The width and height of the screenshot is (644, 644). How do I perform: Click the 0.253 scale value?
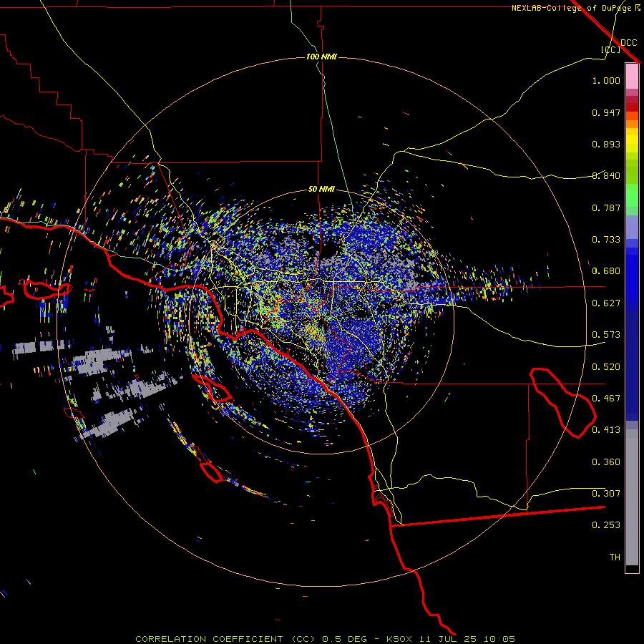606,525
